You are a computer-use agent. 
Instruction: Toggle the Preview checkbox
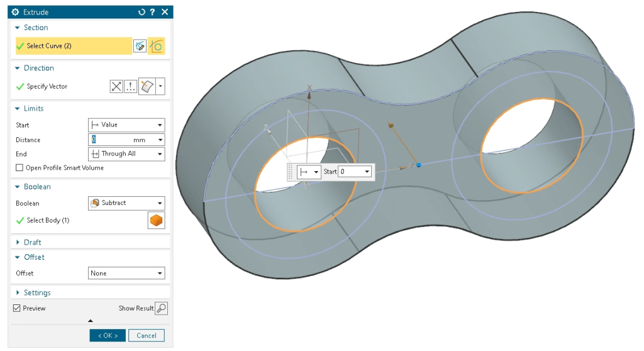click(x=17, y=308)
